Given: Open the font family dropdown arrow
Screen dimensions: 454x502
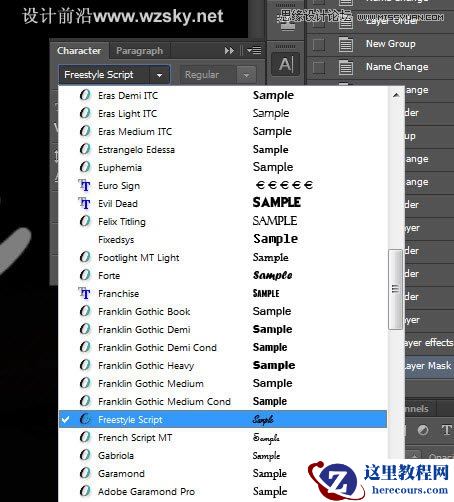Looking at the screenshot, I should [159, 75].
